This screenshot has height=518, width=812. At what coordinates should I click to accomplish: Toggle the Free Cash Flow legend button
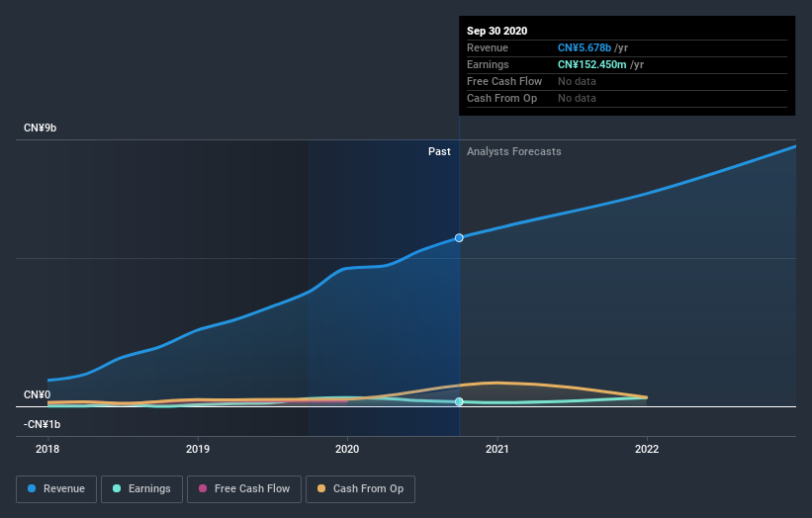[x=244, y=489]
